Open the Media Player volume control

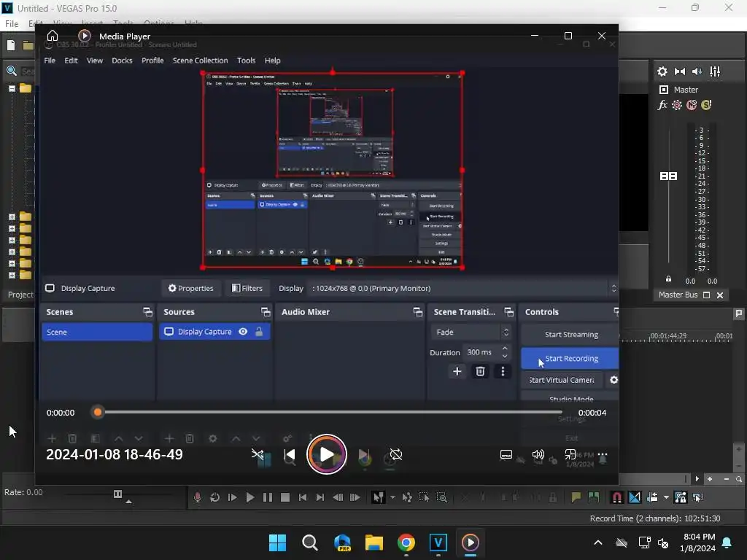[x=538, y=455]
